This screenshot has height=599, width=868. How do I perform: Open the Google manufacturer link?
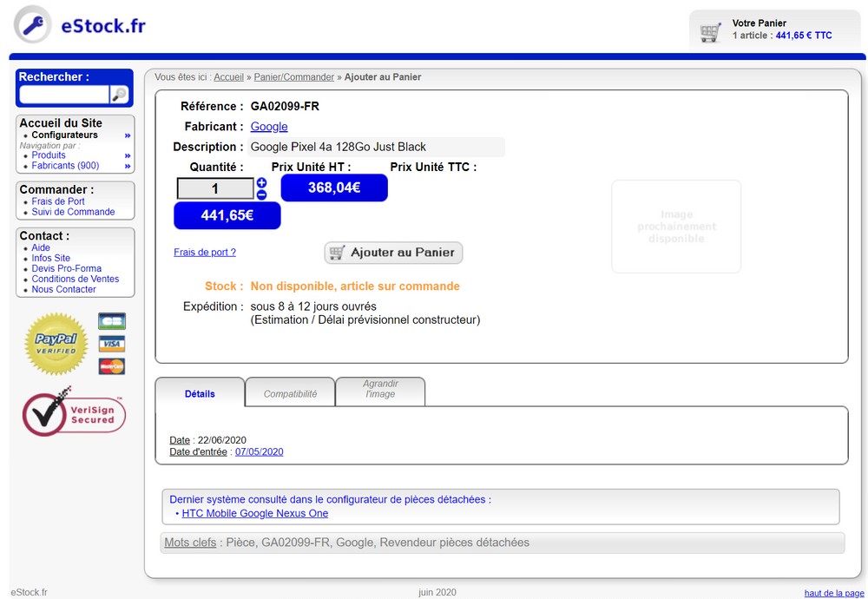point(269,127)
